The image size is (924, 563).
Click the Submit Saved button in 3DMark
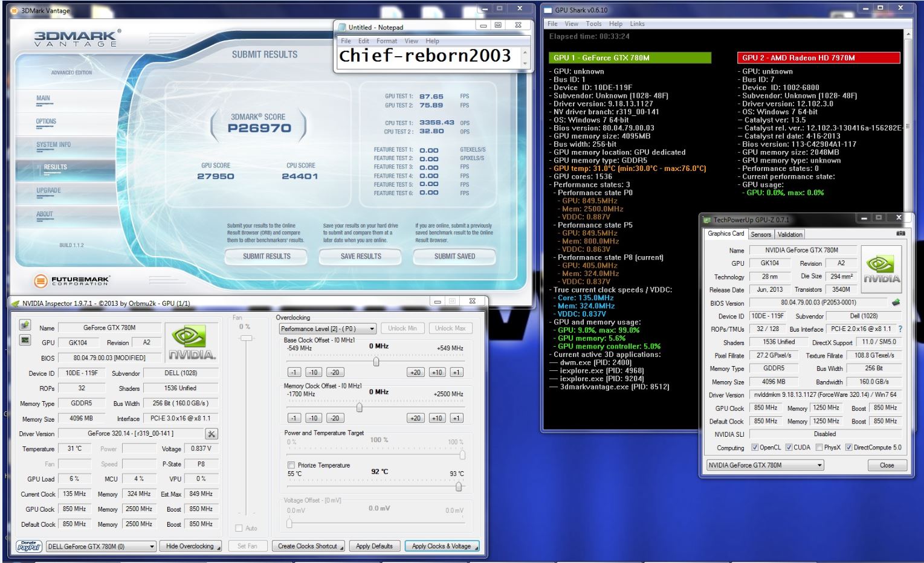pos(454,256)
